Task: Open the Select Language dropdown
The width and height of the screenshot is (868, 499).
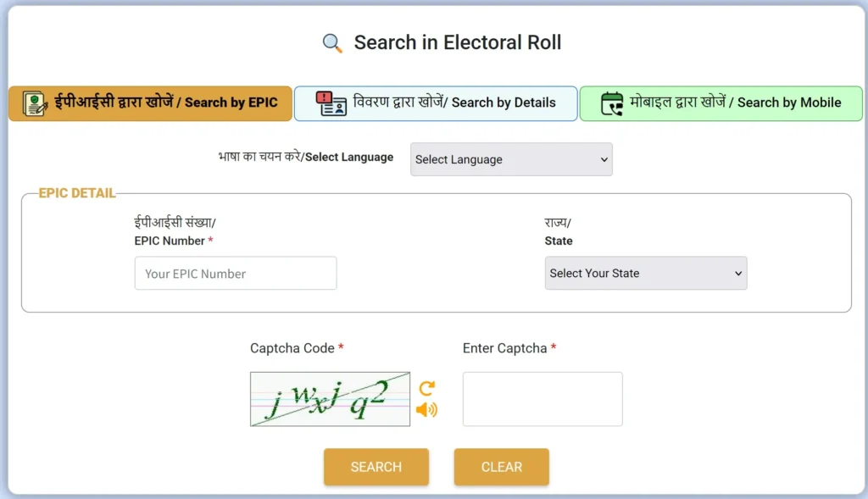Action: pos(511,159)
